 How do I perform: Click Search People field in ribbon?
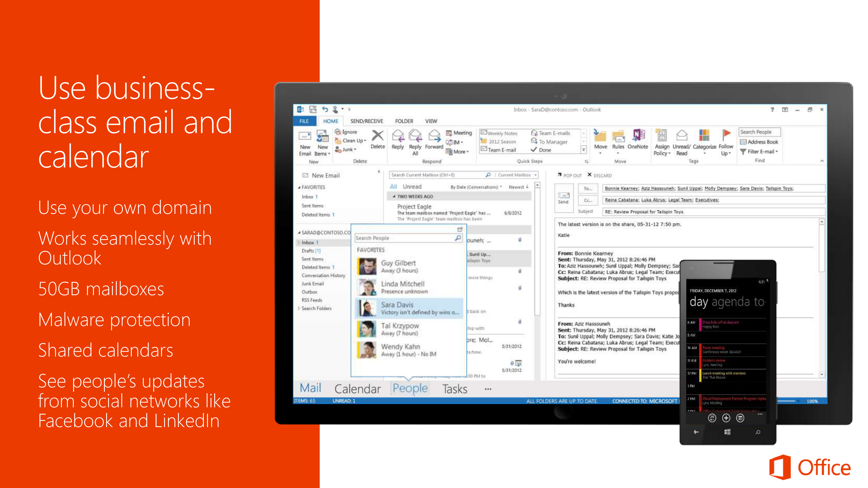[x=760, y=132]
